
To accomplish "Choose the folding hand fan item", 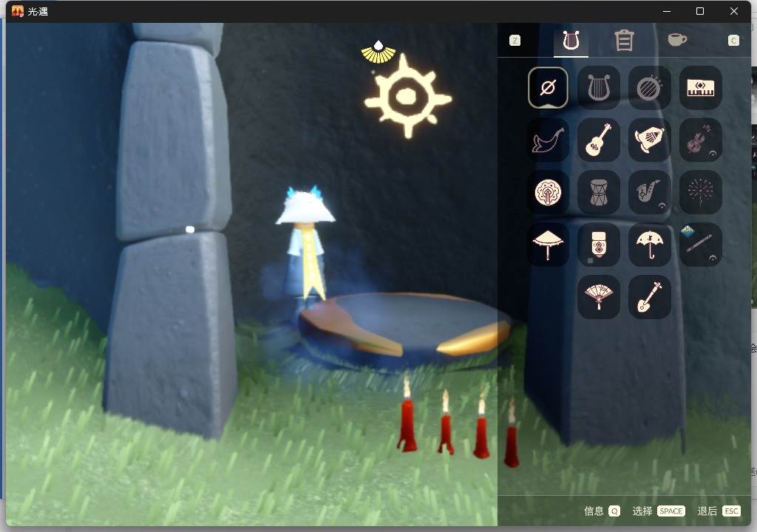I will tap(599, 297).
